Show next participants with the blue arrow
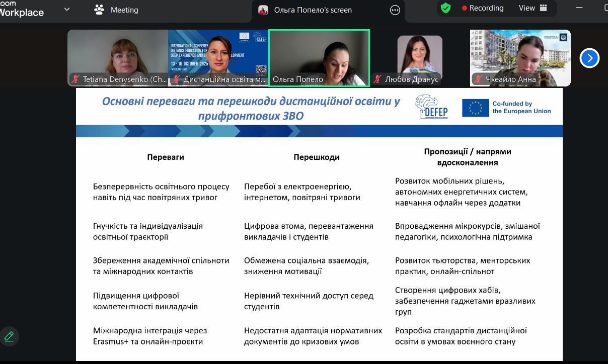608x364 pixels. pyautogui.click(x=589, y=58)
